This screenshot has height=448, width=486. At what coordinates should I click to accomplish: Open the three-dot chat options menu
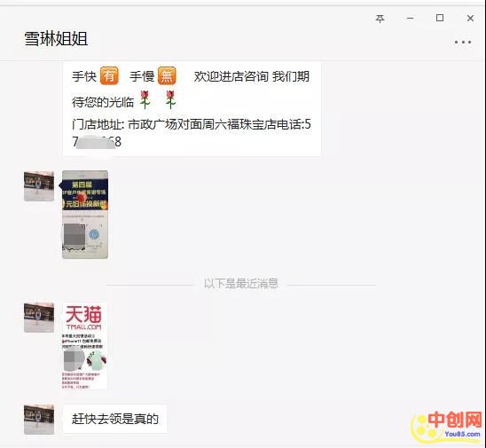[x=463, y=42]
